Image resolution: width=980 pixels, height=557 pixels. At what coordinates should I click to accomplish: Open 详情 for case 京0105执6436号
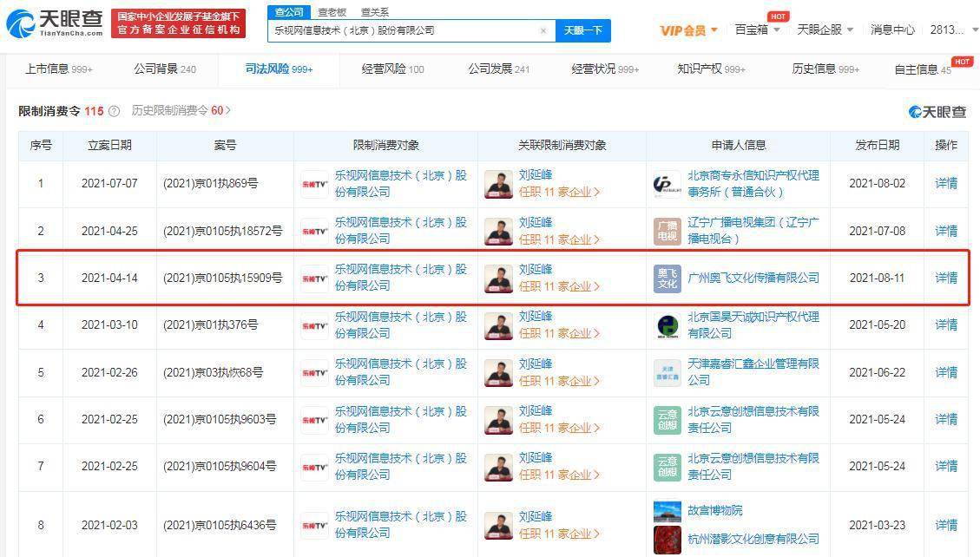pos(945,525)
